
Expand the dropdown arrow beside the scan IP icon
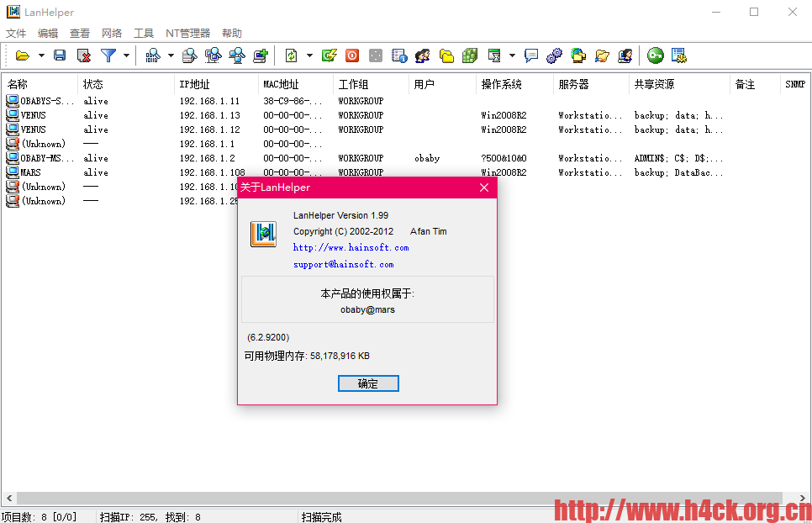(x=171, y=55)
